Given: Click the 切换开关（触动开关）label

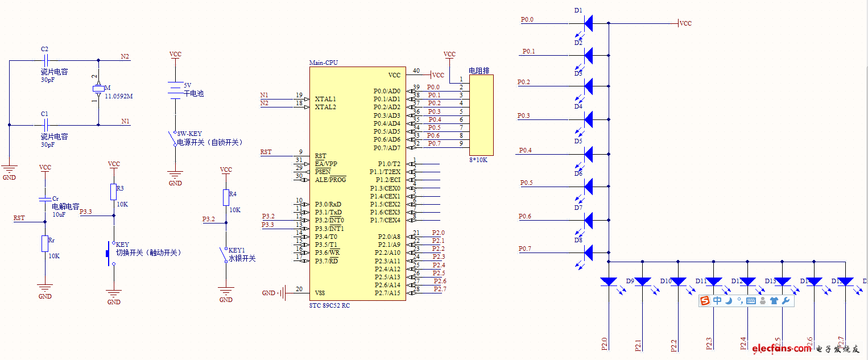Looking at the screenshot, I should pos(148,253).
